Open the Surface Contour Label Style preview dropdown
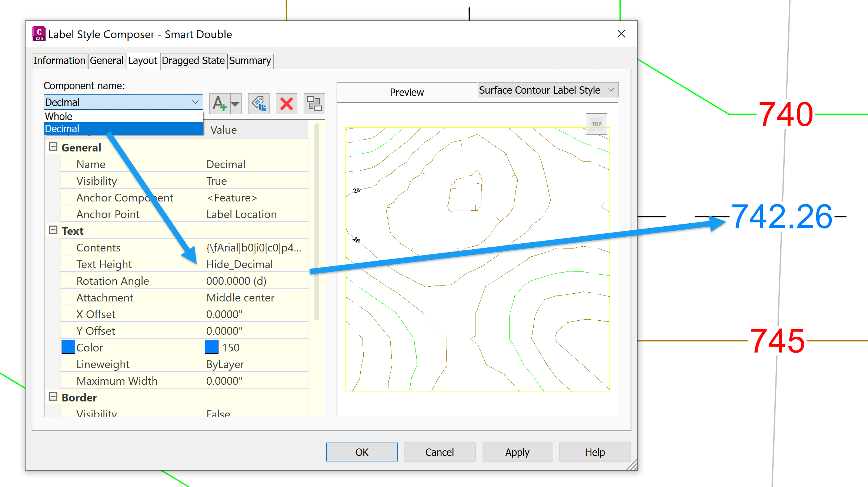Viewport: 868px width, 487px height. 611,90
